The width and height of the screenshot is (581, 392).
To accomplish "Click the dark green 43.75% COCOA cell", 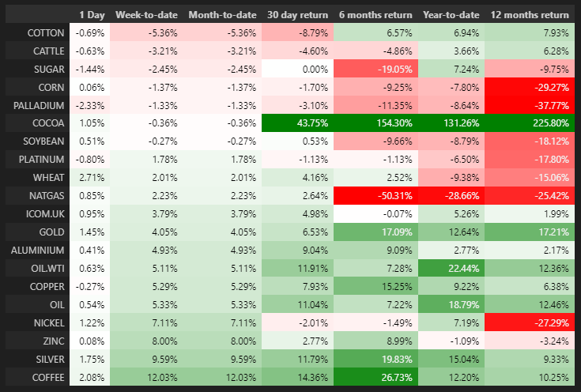I will [296, 123].
